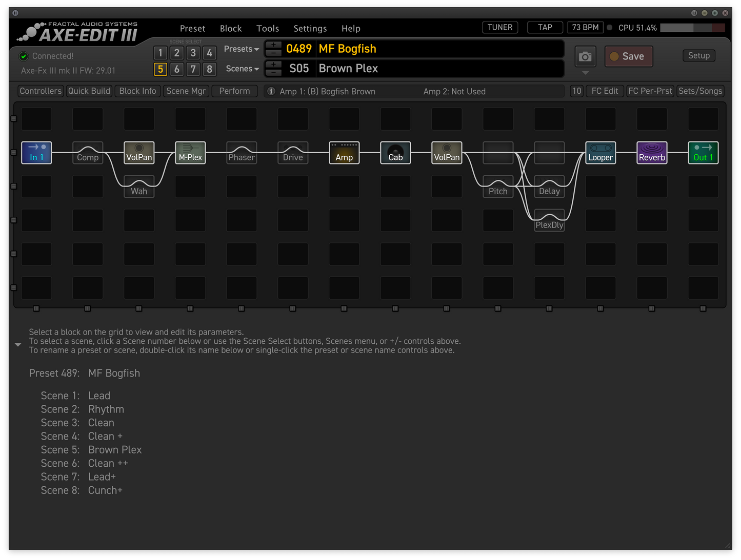Select the Cab block
Viewport: 741px width, 560px height.
(x=395, y=153)
